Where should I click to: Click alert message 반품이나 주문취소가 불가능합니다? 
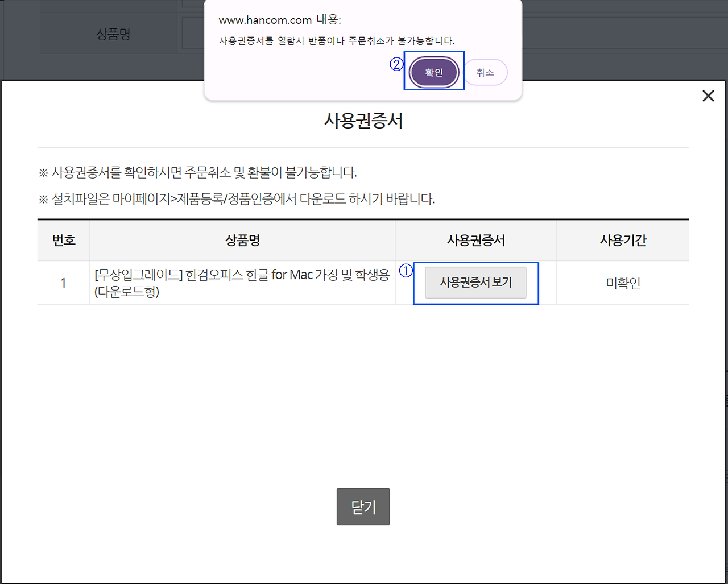337,41
